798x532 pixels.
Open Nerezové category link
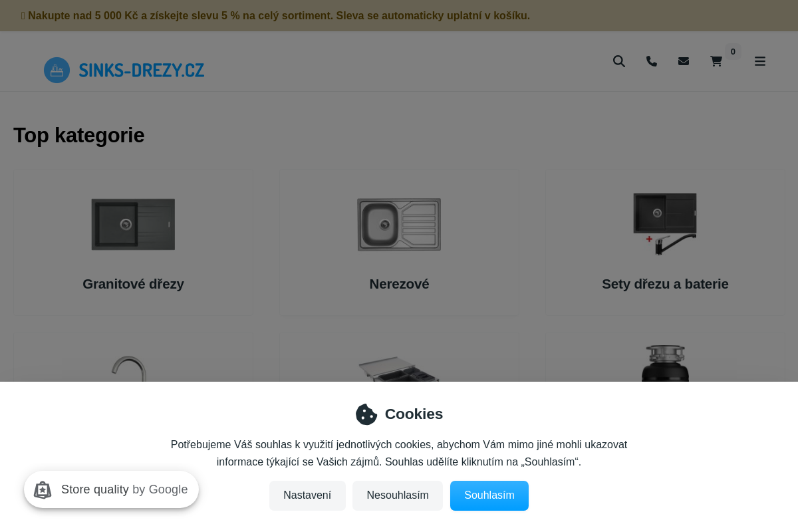399,284
